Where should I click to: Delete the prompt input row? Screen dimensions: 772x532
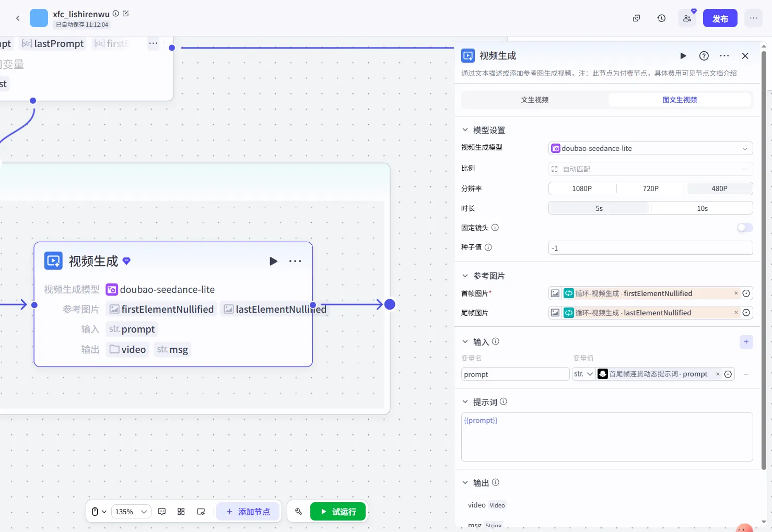746,374
